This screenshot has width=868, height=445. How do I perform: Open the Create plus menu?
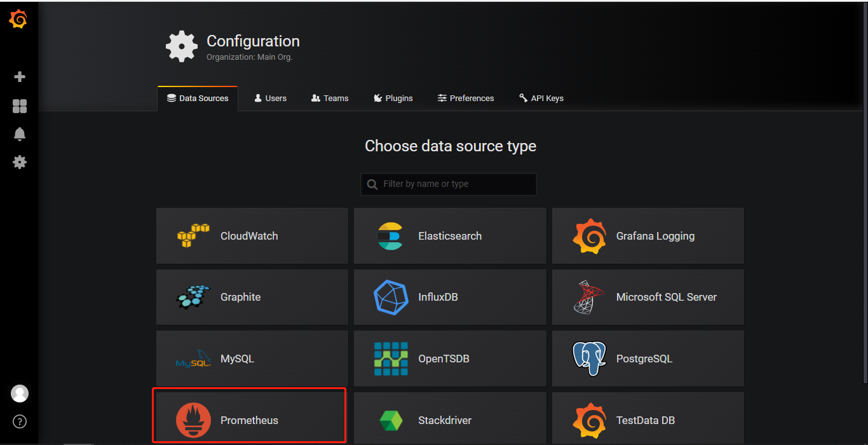(x=20, y=77)
